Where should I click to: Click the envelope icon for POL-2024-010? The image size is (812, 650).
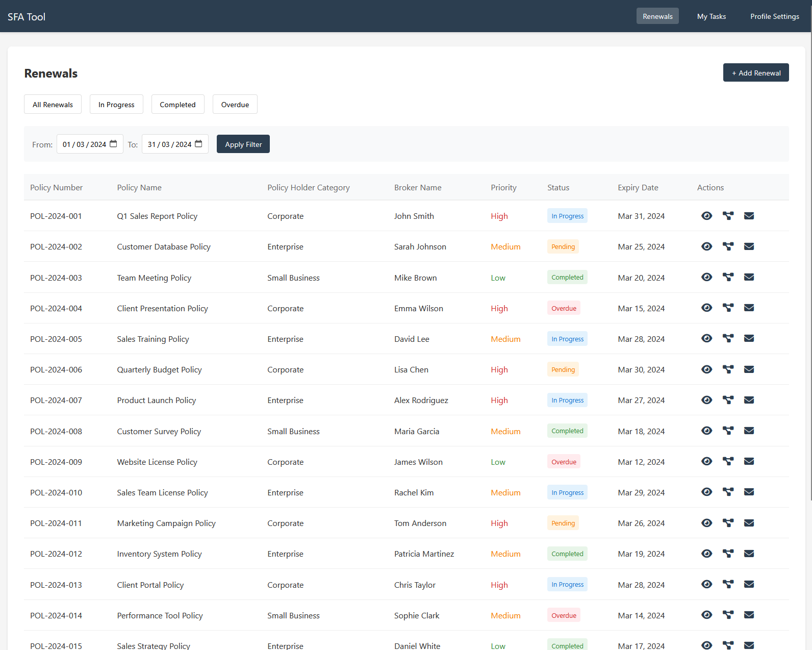coord(749,492)
